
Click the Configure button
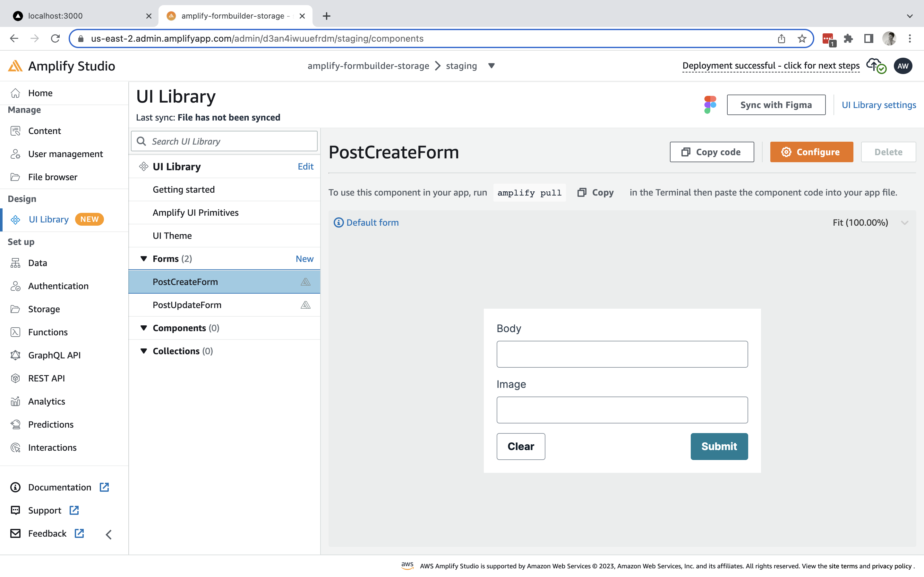tap(811, 152)
